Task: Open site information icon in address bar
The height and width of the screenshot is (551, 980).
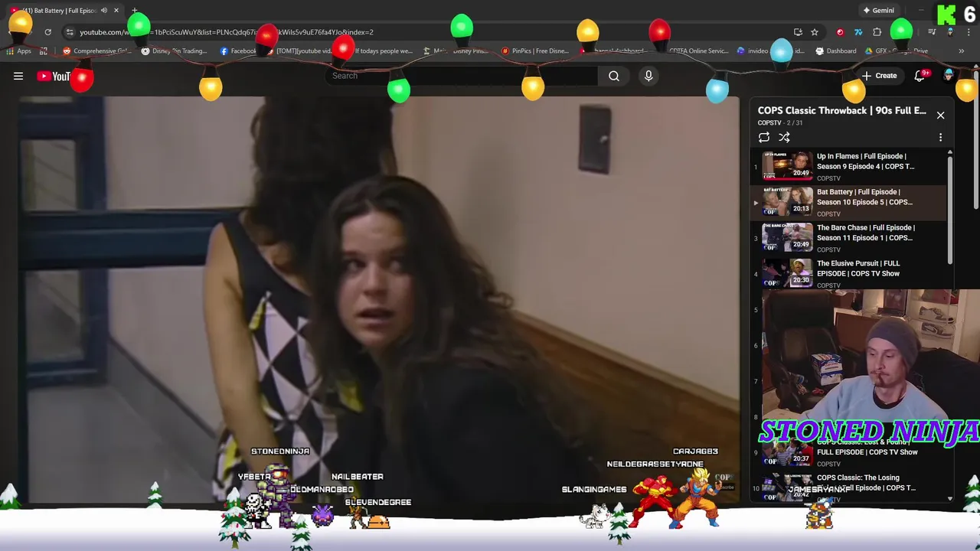Action: (x=70, y=32)
